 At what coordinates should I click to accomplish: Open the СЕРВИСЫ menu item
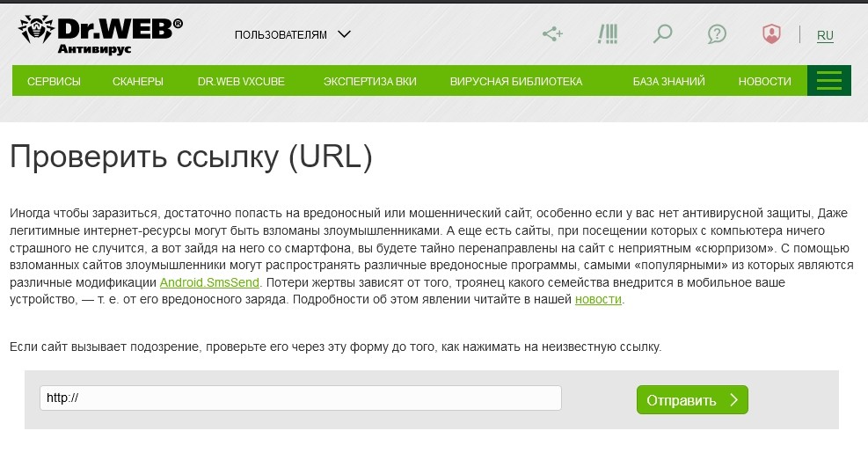click(x=54, y=82)
